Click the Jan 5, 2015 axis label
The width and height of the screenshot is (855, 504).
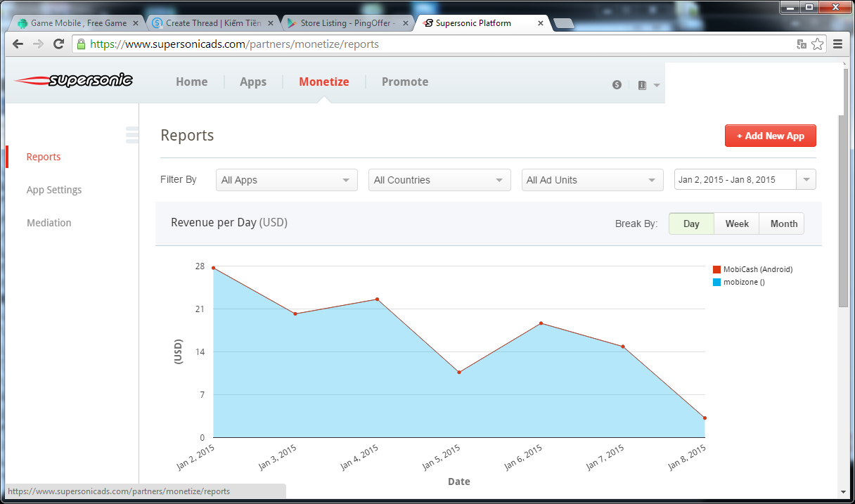[x=442, y=457]
